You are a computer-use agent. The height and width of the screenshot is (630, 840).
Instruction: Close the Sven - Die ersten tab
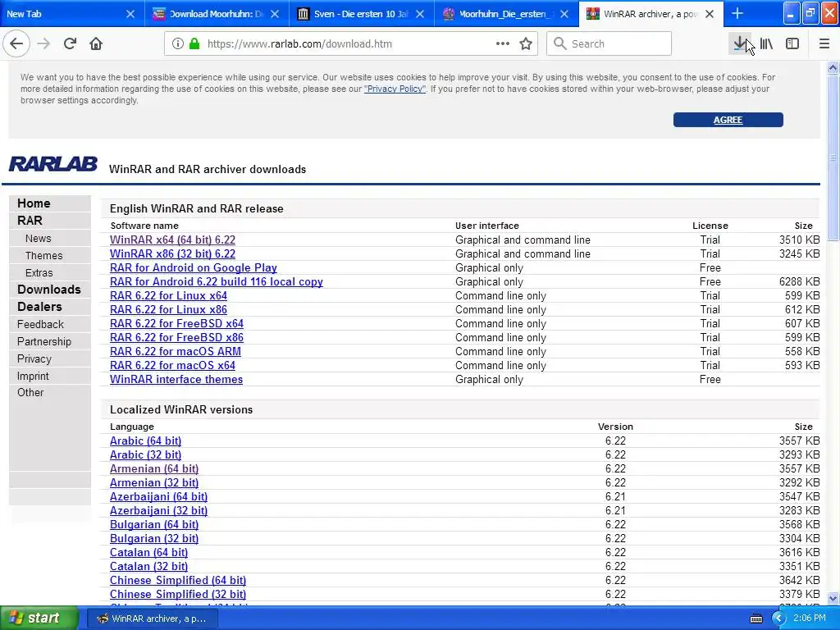click(x=420, y=14)
